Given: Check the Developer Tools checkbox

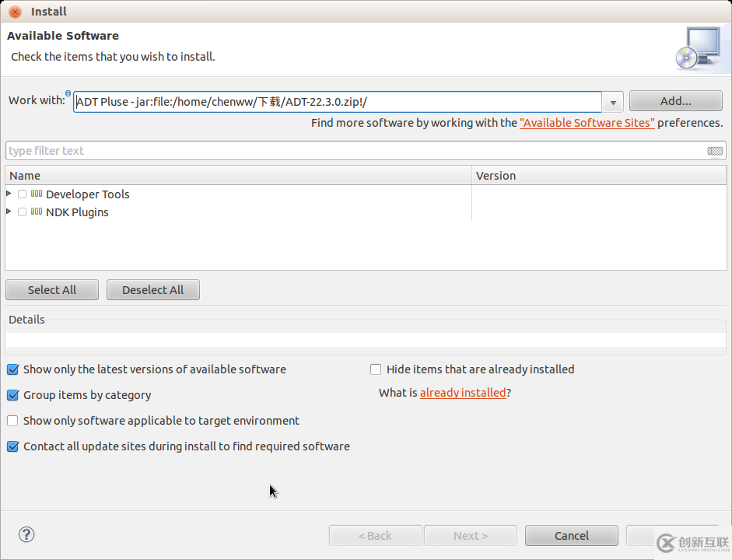Looking at the screenshot, I should pyautogui.click(x=22, y=194).
